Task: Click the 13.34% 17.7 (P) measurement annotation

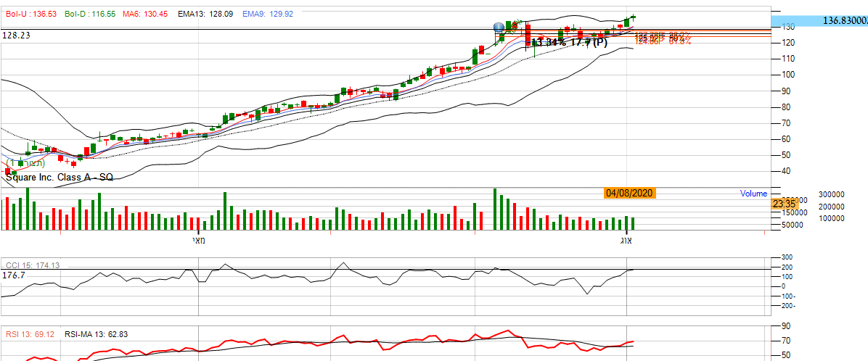Action: (569, 43)
